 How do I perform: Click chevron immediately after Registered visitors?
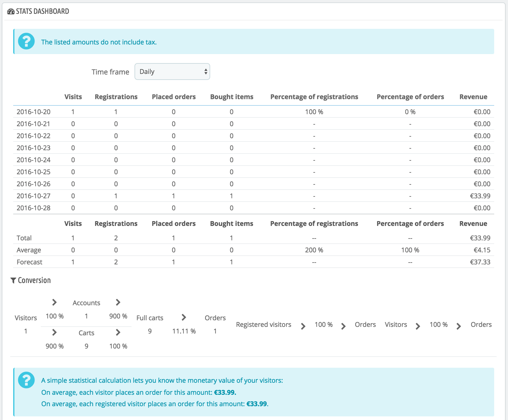tap(303, 326)
